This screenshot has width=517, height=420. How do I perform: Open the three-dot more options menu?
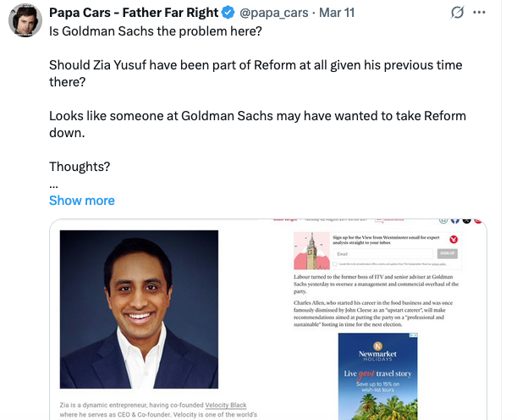coord(481,13)
